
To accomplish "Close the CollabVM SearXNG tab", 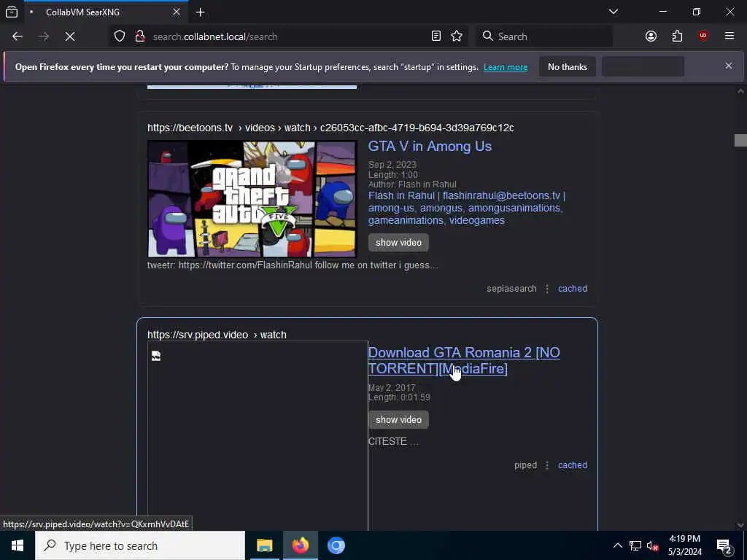I will (177, 12).
